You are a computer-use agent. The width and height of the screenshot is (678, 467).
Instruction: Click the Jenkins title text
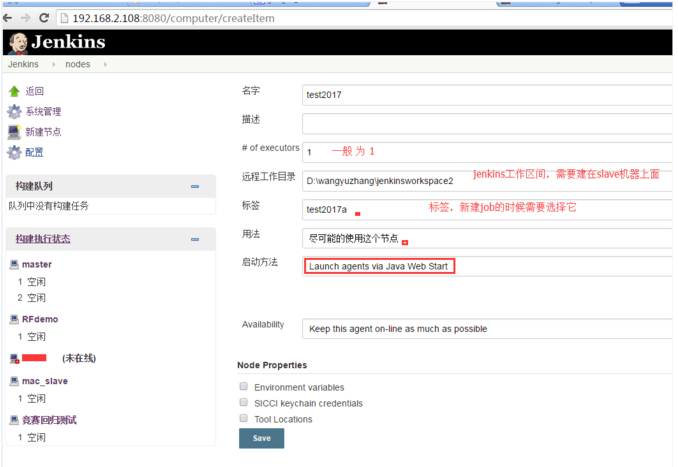pyautogui.click(x=68, y=42)
